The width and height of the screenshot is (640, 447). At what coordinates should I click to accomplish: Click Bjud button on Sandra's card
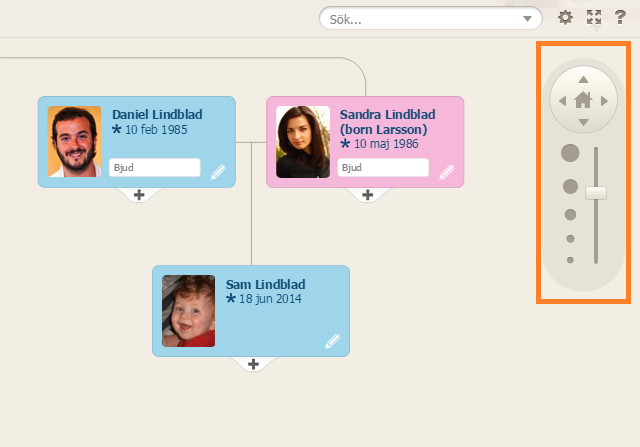click(x=383, y=167)
